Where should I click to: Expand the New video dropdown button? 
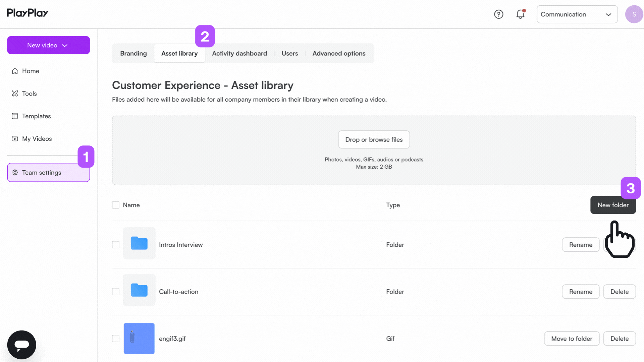pos(48,45)
